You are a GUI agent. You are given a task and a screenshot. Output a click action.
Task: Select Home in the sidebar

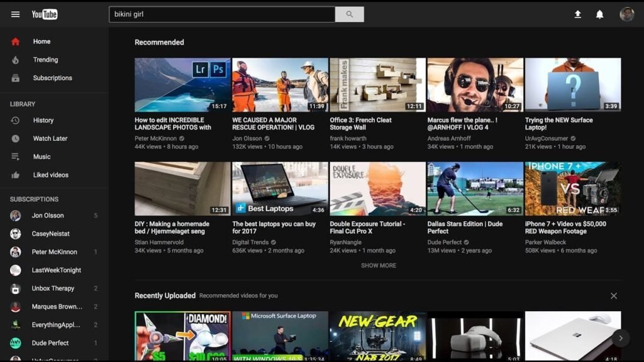(42, 41)
